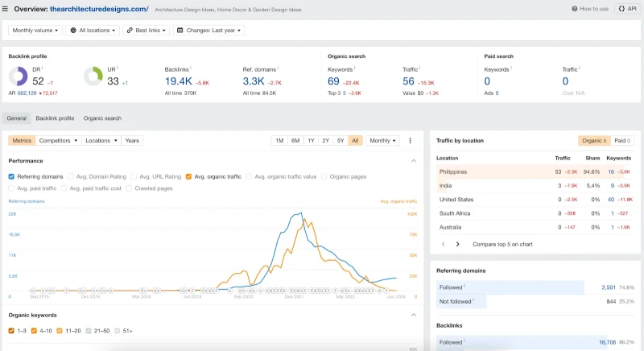Switch to the Organic search tab
The height and width of the screenshot is (351, 644).
pyautogui.click(x=102, y=118)
